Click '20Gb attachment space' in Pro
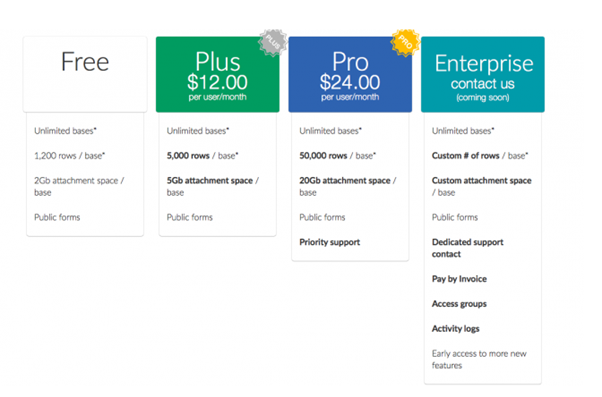This screenshot has width=602, height=397. coord(344,180)
